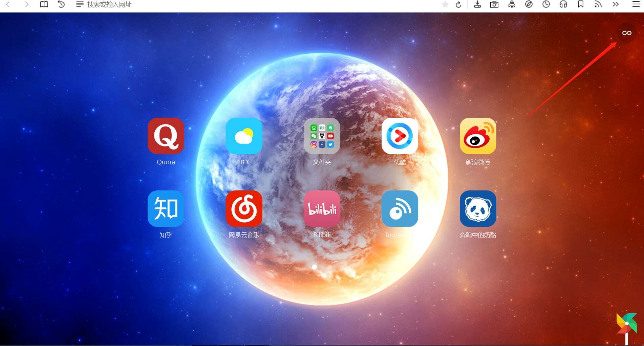Open the Inoreader RSS shortcut
Viewport: 644px width, 346px height.
pyautogui.click(x=400, y=209)
